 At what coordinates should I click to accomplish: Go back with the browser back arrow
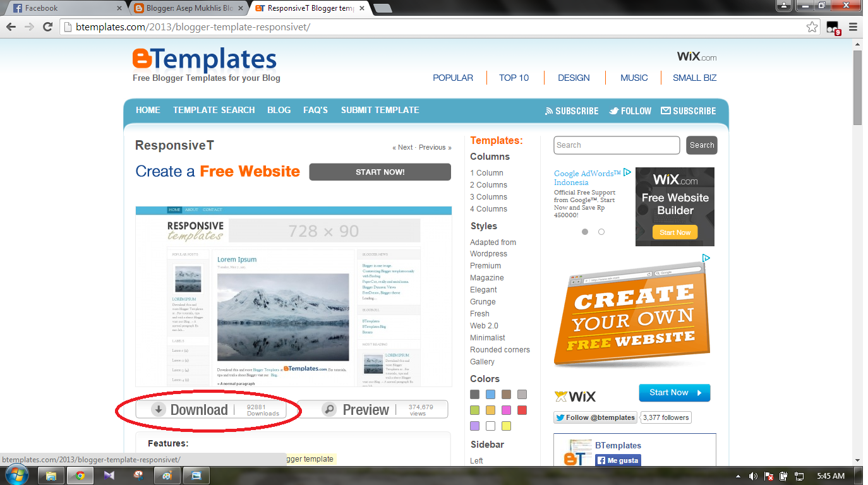coord(11,27)
